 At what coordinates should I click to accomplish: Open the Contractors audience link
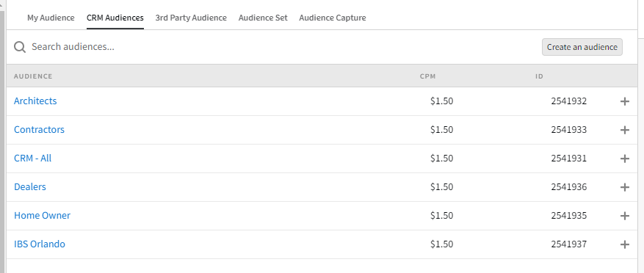click(39, 129)
